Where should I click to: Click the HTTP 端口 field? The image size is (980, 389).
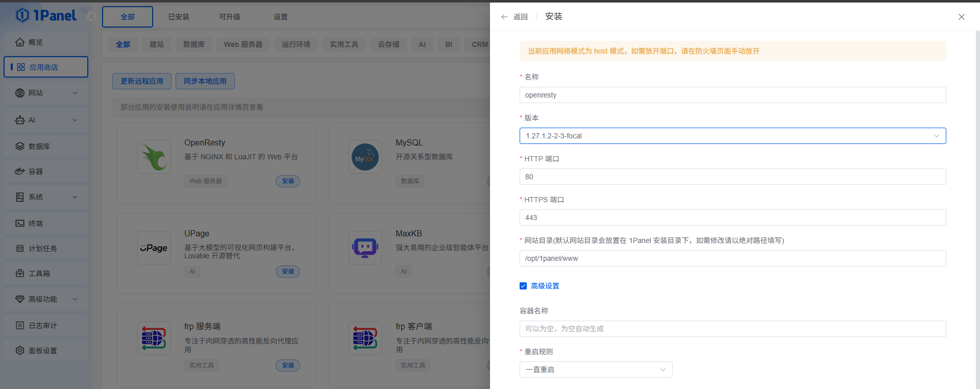pos(732,177)
